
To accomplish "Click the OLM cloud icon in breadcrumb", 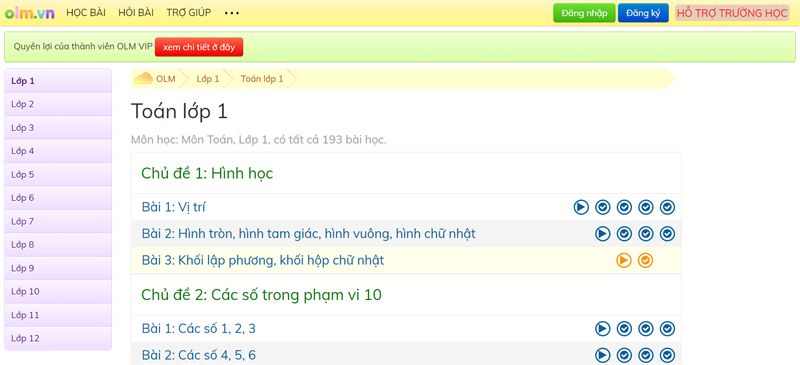I will pyautogui.click(x=143, y=79).
